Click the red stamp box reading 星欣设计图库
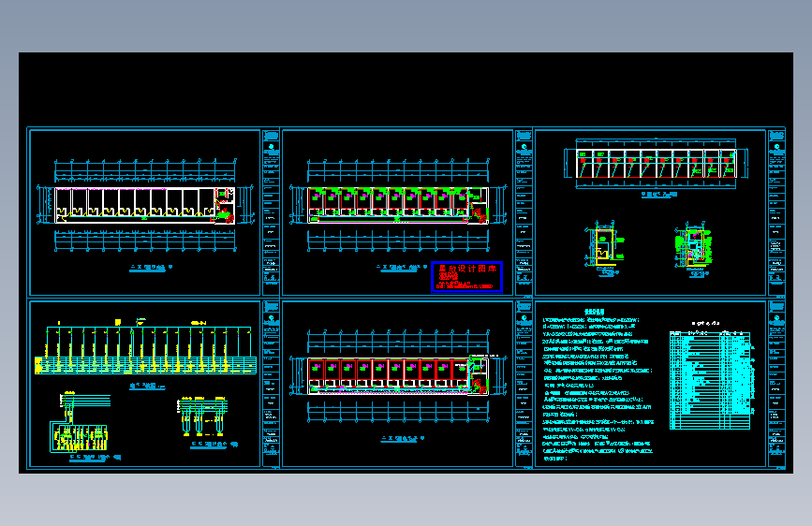Screen dimensions: 812x526 click(x=466, y=277)
